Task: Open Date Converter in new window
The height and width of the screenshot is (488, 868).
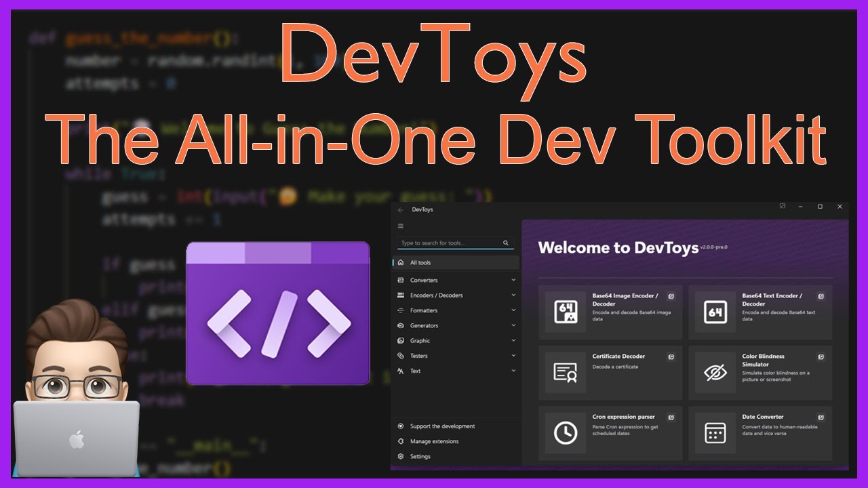Action: [x=821, y=418]
